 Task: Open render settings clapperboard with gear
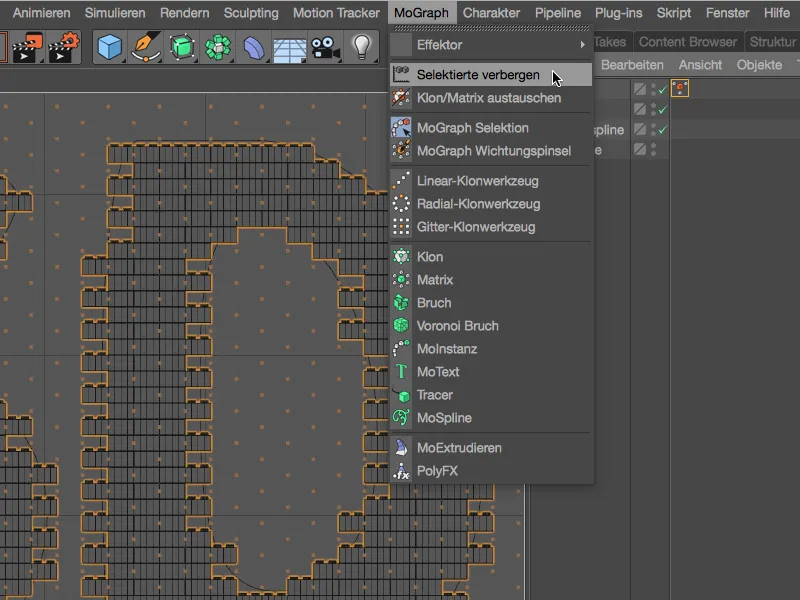tap(62, 47)
